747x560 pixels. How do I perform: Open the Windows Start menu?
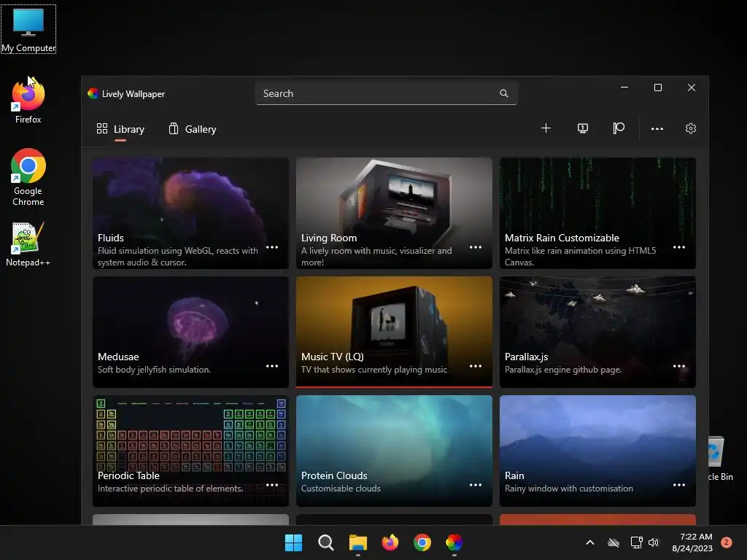pos(293,542)
